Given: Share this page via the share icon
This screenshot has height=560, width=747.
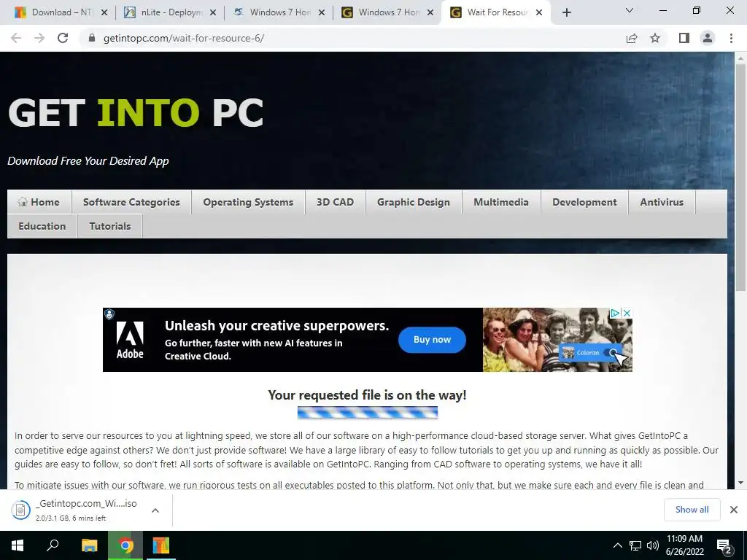Looking at the screenshot, I should [x=632, y=38].
